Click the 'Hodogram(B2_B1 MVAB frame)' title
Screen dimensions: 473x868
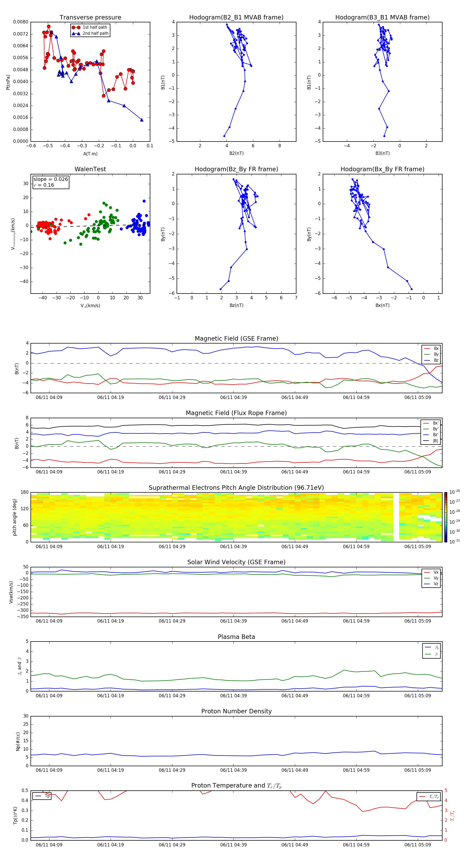(x=236, y=18)
